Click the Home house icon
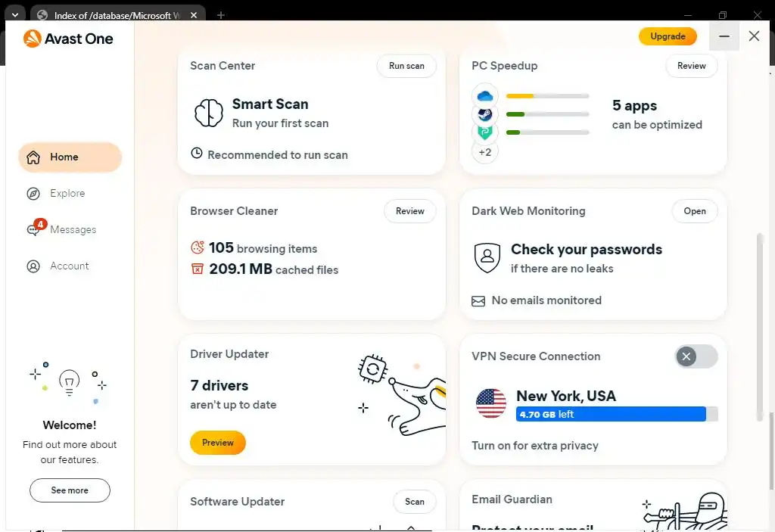Viewport: 775px width, 532px height. click(33, 157)
